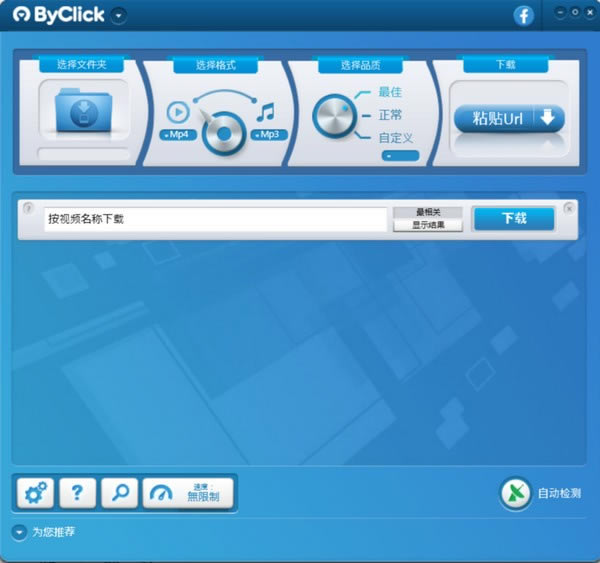Click the 为您推荐 label
Image resolution: width=600 pixels, height=563 pixels.
tap(54, 532)
